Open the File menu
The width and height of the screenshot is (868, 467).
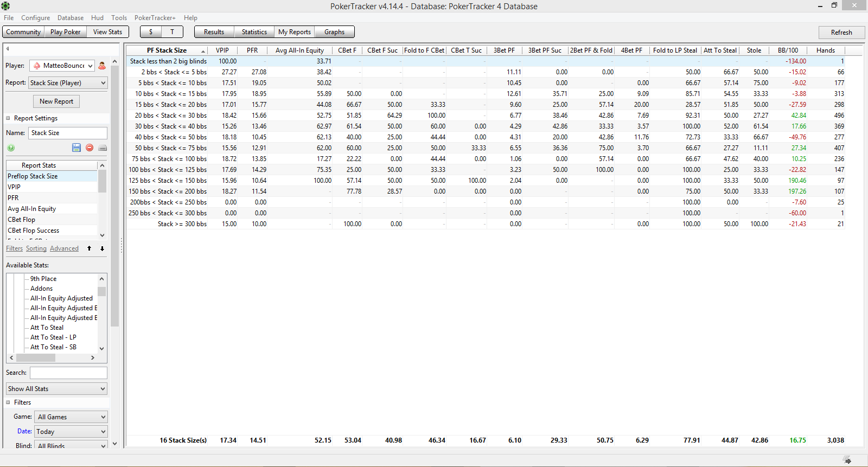click(9, 18)
